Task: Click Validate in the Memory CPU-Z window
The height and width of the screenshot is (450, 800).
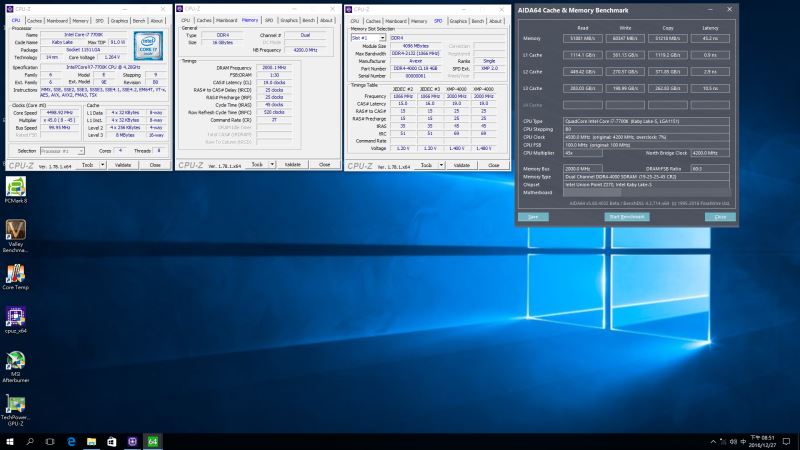Action: point(292,164)
